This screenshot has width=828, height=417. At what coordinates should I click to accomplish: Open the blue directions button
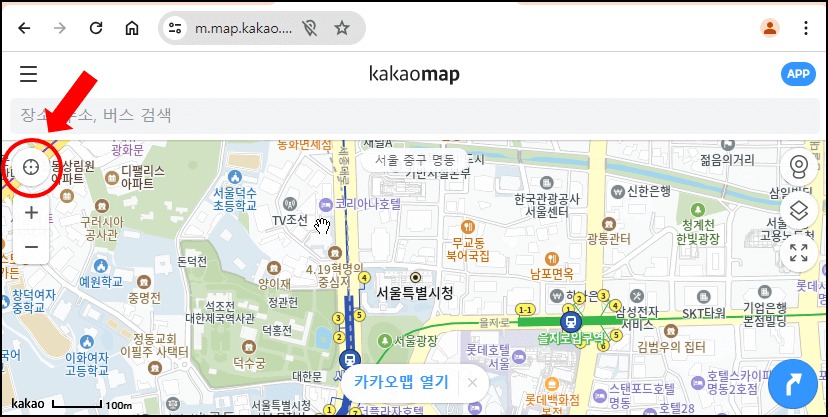(x=793, y=384)
